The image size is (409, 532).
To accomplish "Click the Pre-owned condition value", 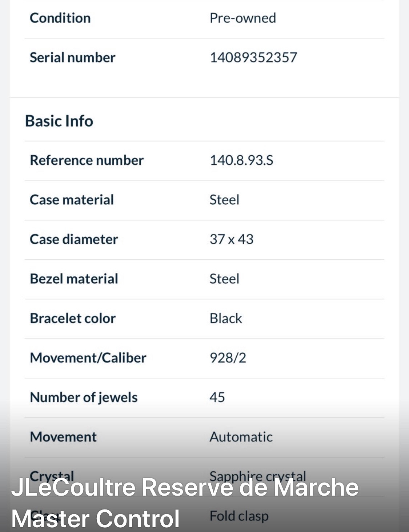I will (x=242, y=18).
